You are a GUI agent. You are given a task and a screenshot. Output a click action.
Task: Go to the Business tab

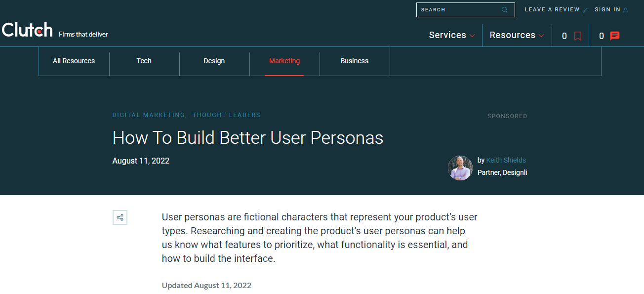click(x=355, y=61)
